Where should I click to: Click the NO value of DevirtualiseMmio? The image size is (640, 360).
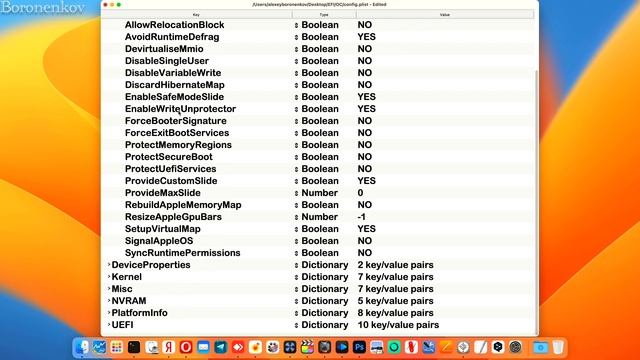tap(364, 49)
